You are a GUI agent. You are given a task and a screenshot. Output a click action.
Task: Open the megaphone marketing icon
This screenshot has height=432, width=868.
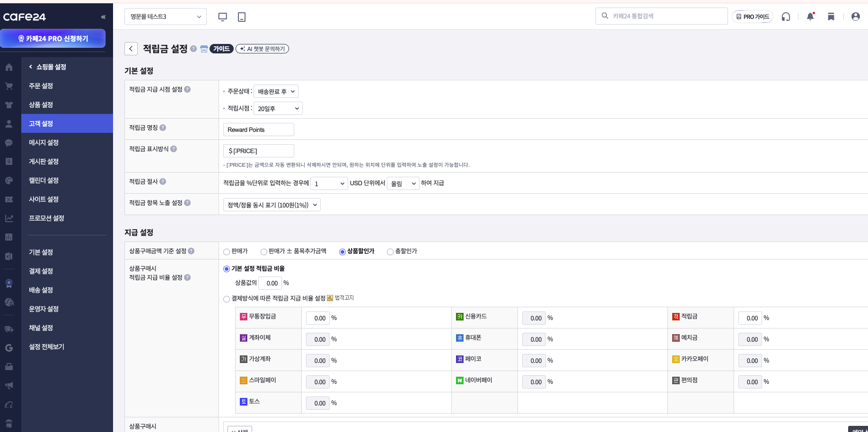[9, 386]
